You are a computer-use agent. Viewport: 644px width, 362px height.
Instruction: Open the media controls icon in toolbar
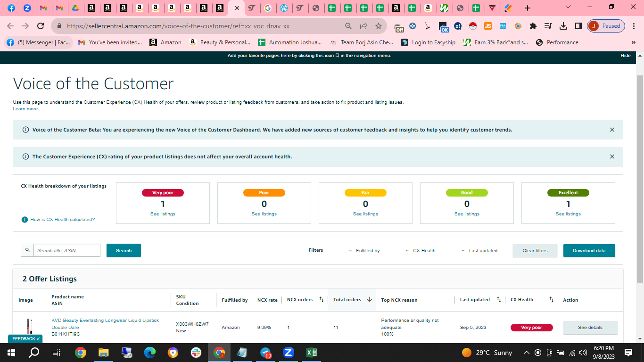[548, 26]
